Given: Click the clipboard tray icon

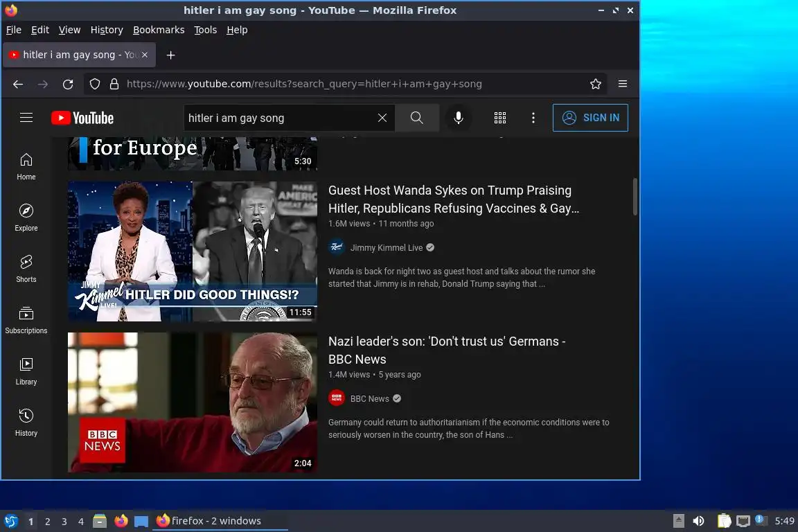Looking at the screenshot, I should pos(724,521).
